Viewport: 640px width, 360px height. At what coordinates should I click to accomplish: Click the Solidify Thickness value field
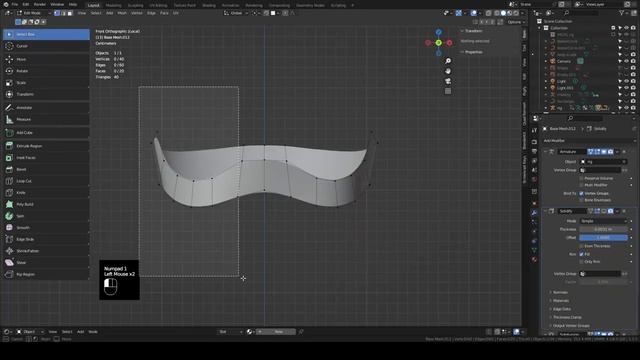coord(603,229)
